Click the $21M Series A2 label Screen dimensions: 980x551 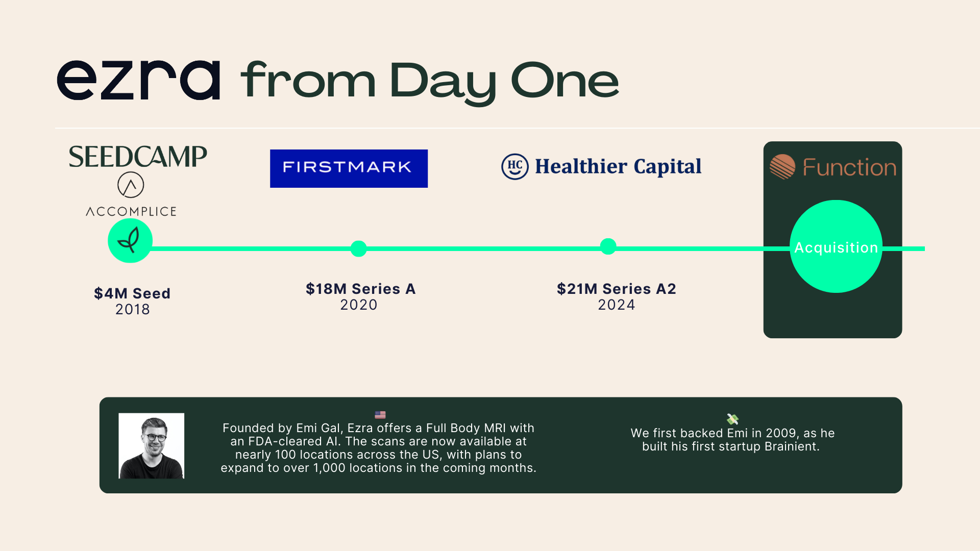617,289
